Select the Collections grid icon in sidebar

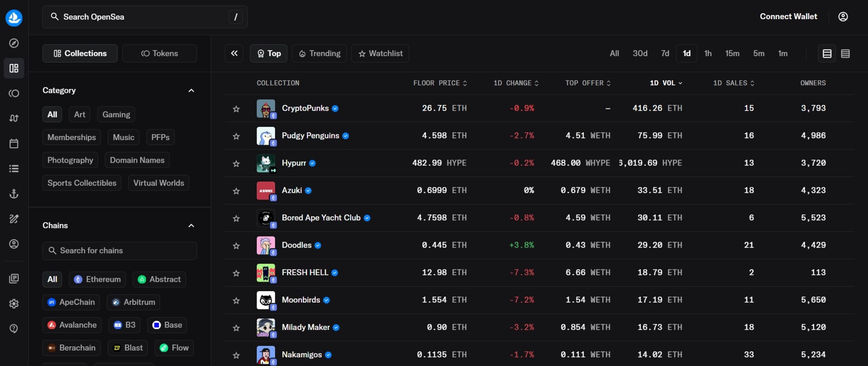point(14,68)
